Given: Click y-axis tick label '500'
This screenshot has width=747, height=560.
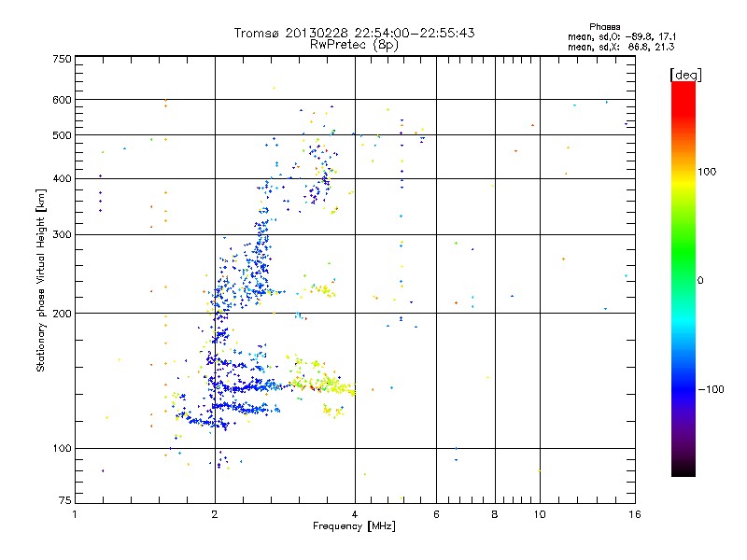Looking at the screenshot, I should (62, 135).
